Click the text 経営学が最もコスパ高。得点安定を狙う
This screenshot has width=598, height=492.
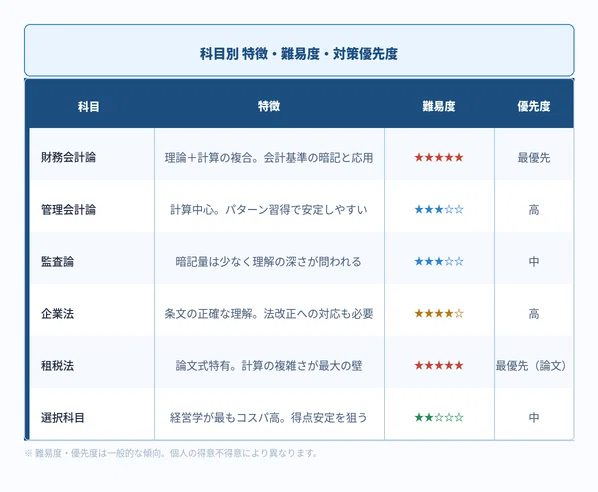click(x=269, y=418)
